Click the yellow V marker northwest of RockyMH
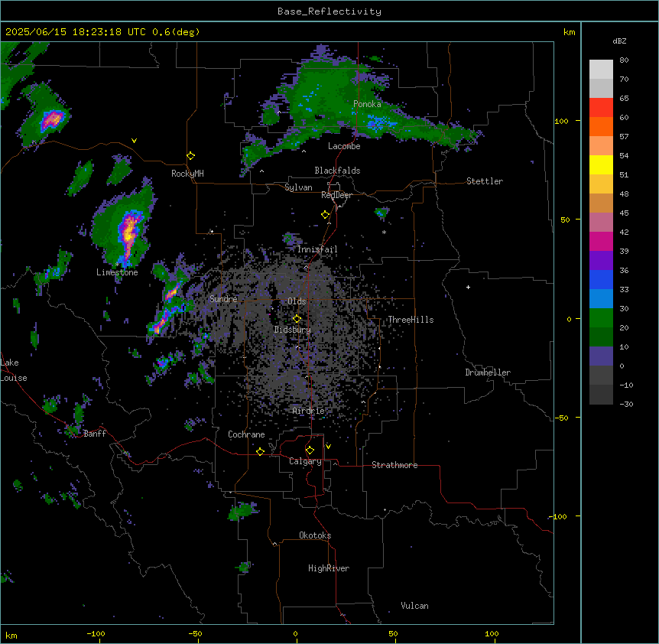Image resolution: width=659 pixels, height=644 pixels. (x=134, y=141)
